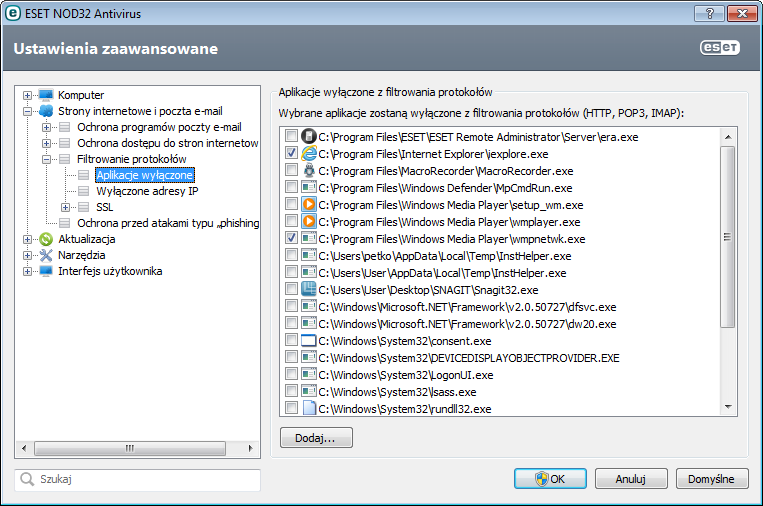Click the consent.exe window icon
763x506 pixels.
coord(309,341)
